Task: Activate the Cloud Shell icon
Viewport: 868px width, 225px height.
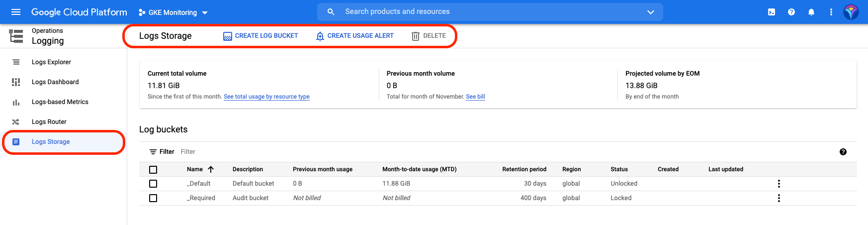Action: click(x=772, y=12)
